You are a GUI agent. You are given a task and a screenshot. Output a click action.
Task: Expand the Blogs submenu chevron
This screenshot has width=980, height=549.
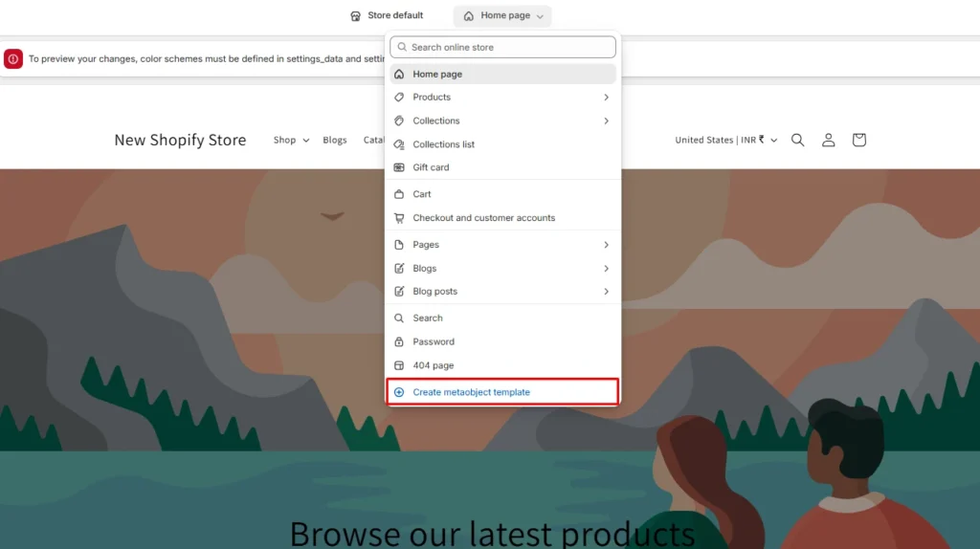[606, 269]
